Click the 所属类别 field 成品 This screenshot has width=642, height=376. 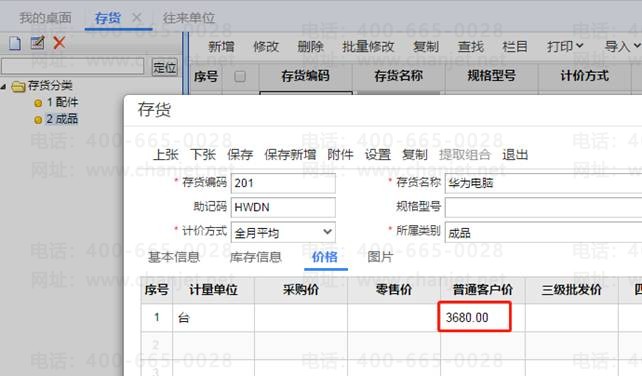point(543,232)
